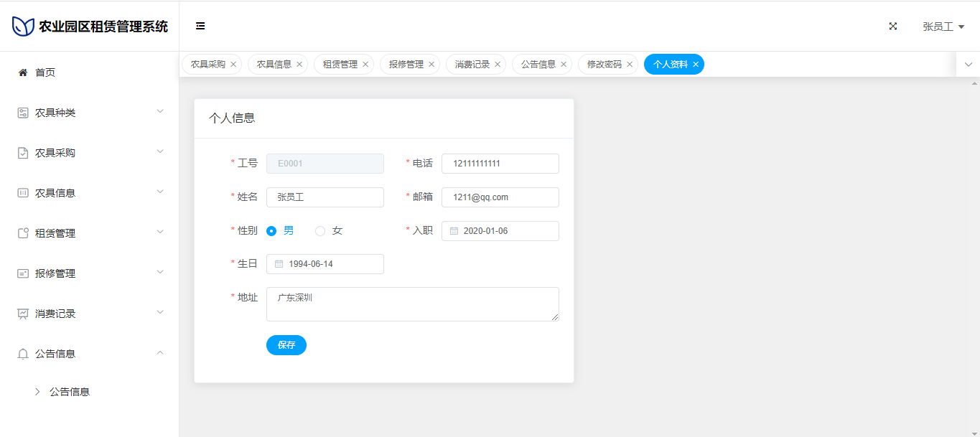The height and width of the screenshot is (437, 980).
Task: Select the 男 gender radio button
Action: pyautogui.click(x=271, y=231)
